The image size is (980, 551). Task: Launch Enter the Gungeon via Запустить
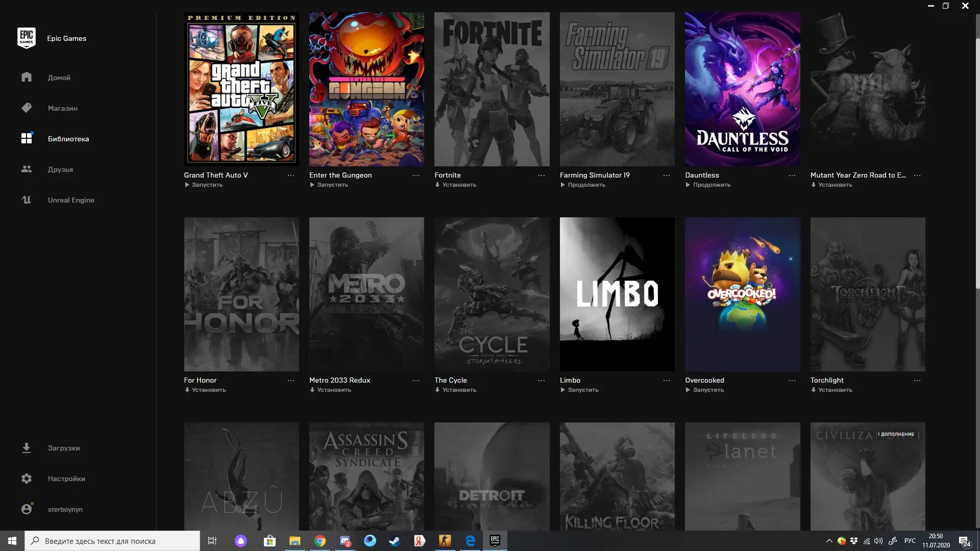(x=329, y=185)
